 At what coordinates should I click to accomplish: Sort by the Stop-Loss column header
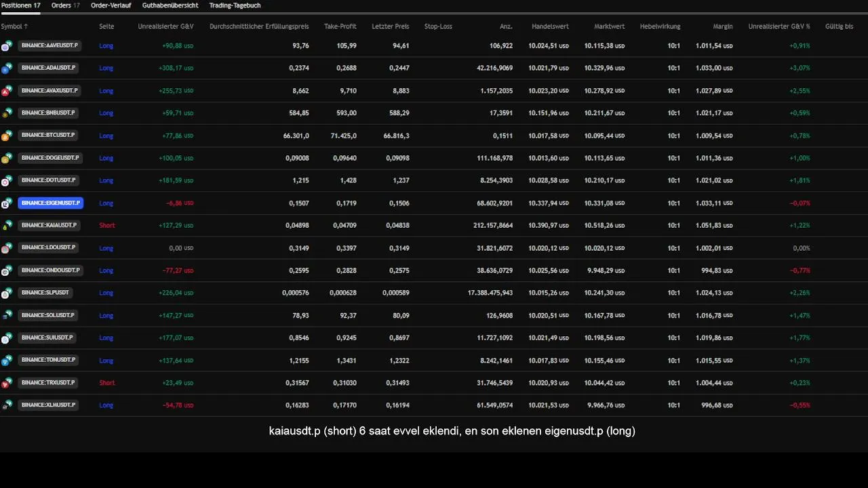[438, 26]
